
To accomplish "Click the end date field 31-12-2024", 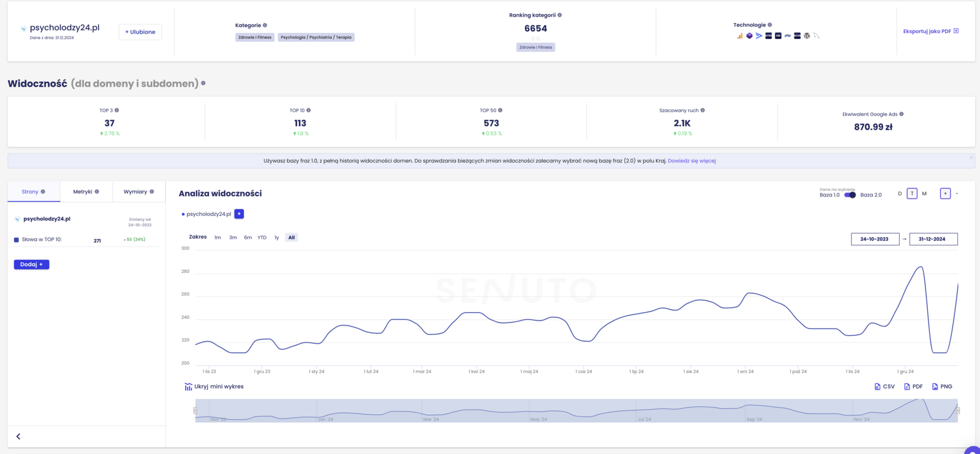I will (x=932, y=239).
